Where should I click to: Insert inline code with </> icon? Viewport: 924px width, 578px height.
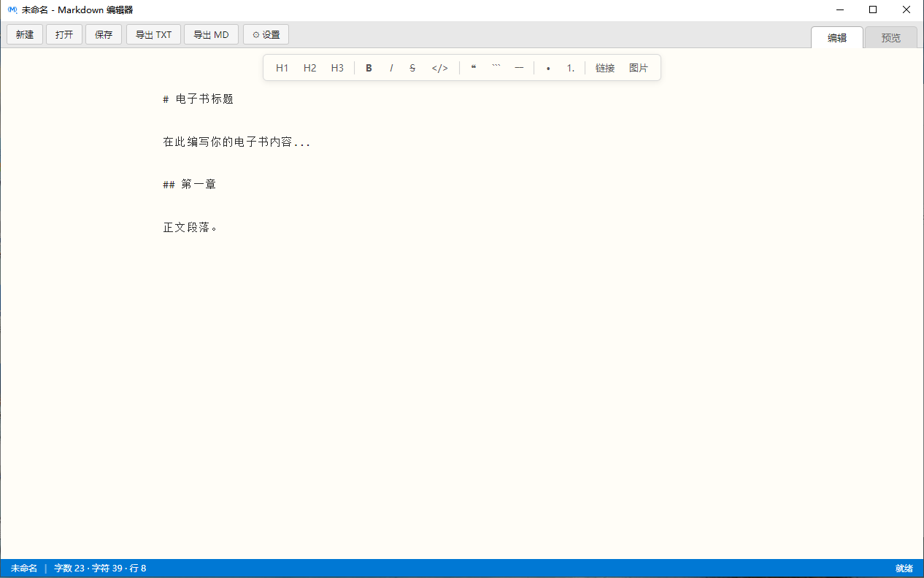click(x=440, y=68)
